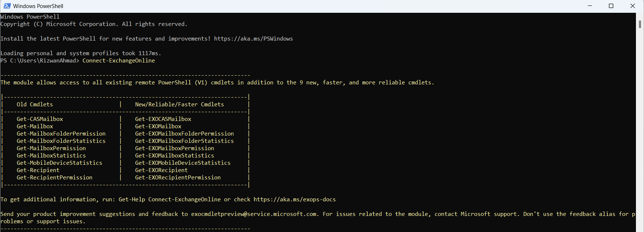
Task: Click the 'Windows PowerShell' title bar text
Action: (38, 6)
